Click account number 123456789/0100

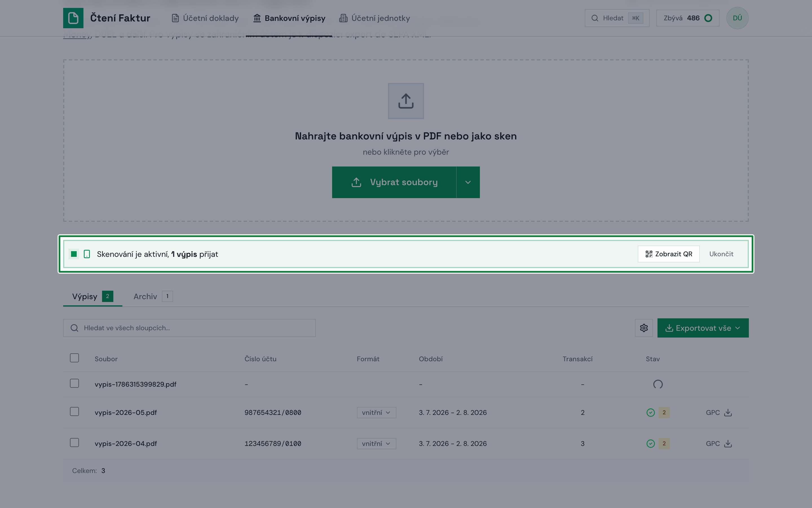(x=273, y=443)
